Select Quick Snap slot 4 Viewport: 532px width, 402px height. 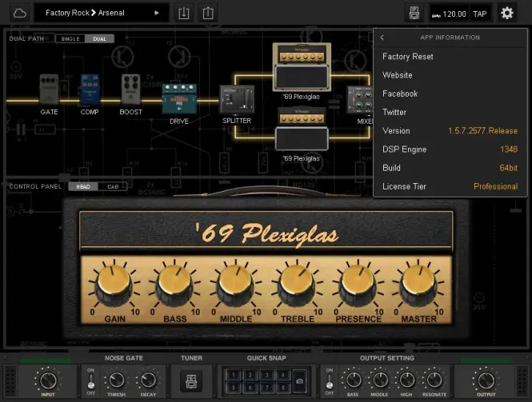(x=283, y=375)
